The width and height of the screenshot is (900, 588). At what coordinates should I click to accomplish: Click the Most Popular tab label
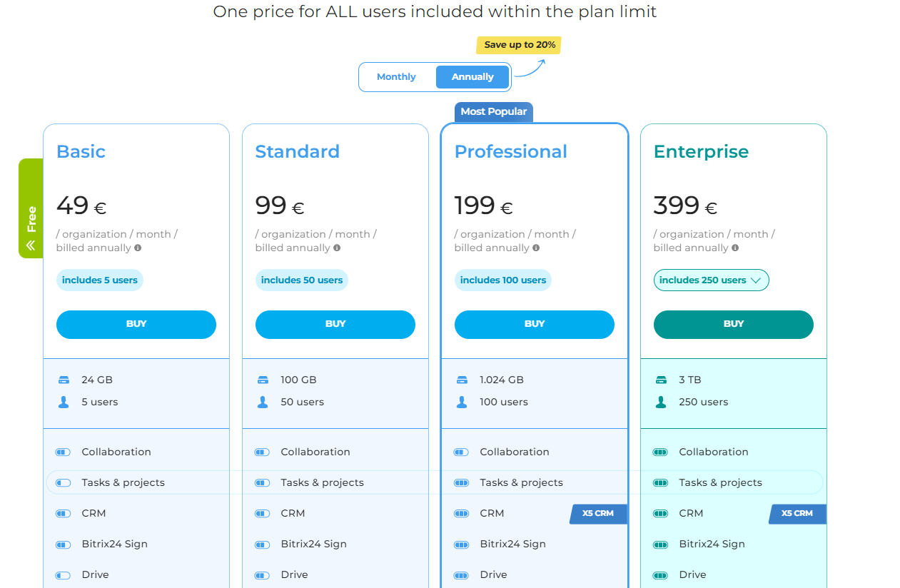494,112
